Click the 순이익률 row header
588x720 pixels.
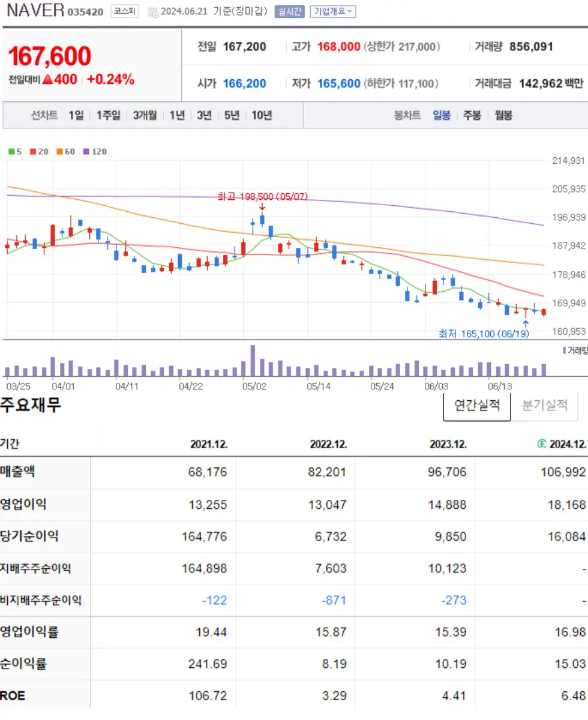coord(23,664)
